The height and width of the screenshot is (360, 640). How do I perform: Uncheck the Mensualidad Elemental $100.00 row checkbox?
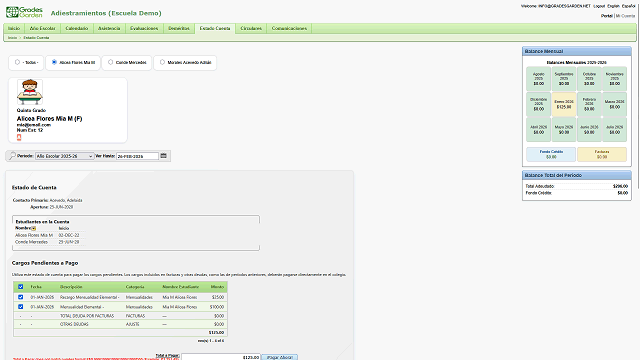(x=20, y=307)
